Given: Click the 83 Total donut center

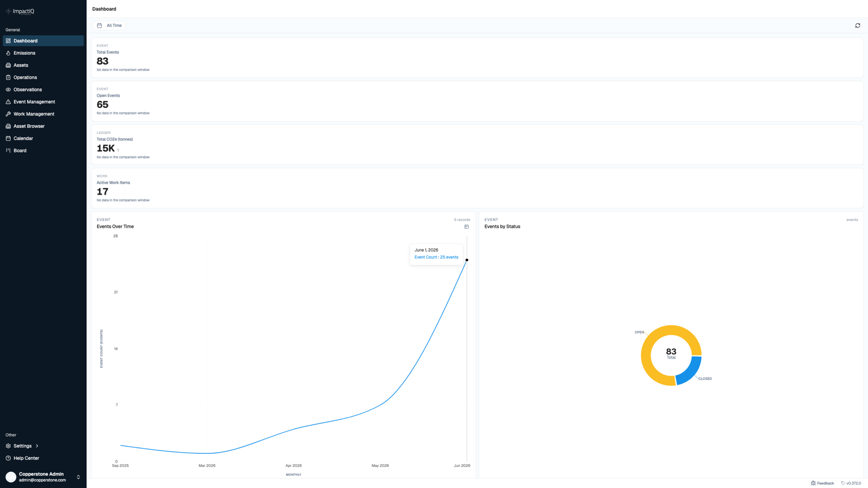Looking at the screenshot, I should pos(671,354).
